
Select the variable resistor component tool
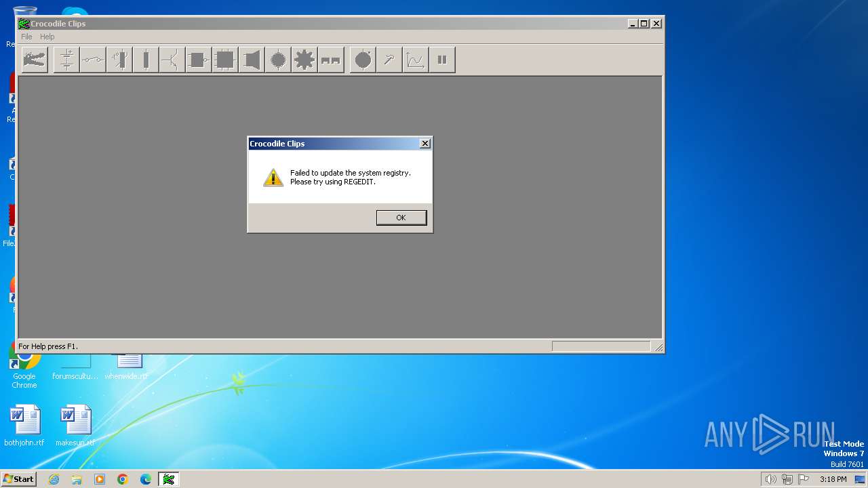click(119, 60)
